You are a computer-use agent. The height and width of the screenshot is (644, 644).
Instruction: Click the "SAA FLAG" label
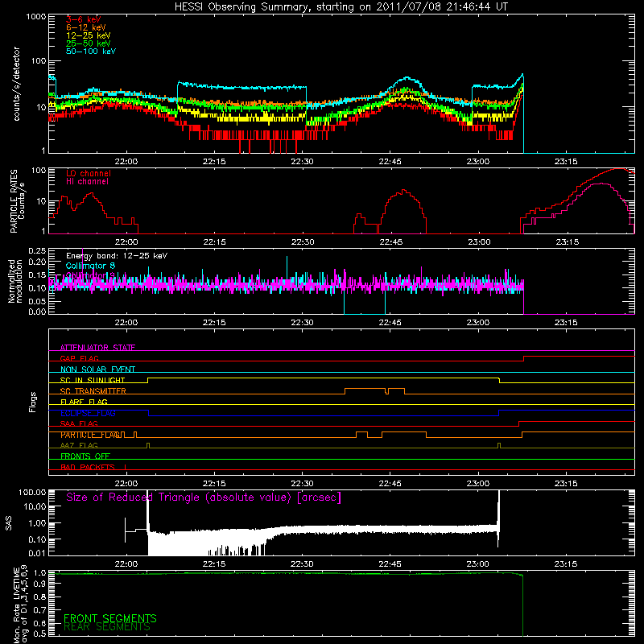coord(79,423)
